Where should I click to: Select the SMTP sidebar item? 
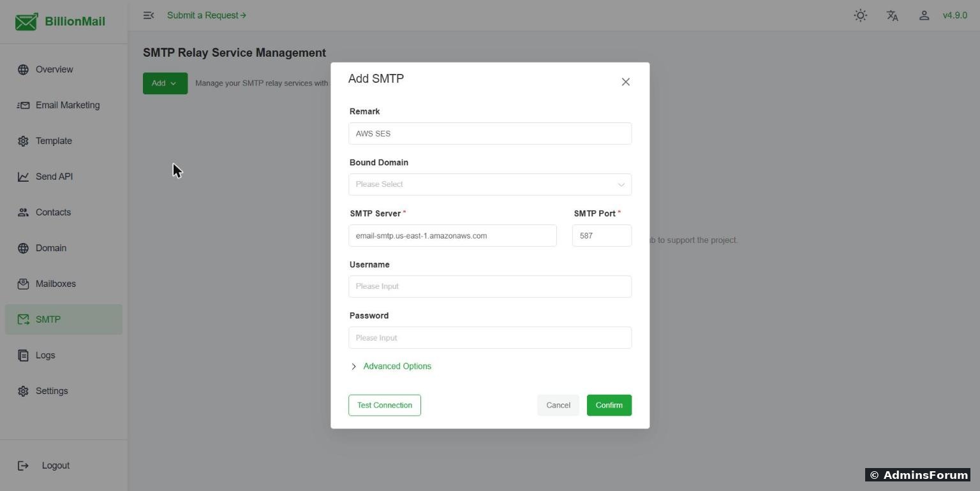coord(64,319)
